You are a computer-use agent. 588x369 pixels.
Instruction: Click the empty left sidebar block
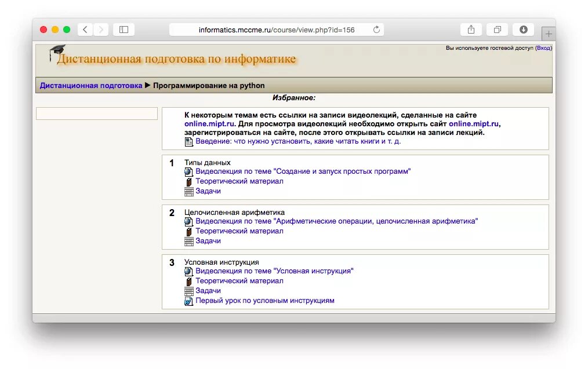tap(97, 114)
